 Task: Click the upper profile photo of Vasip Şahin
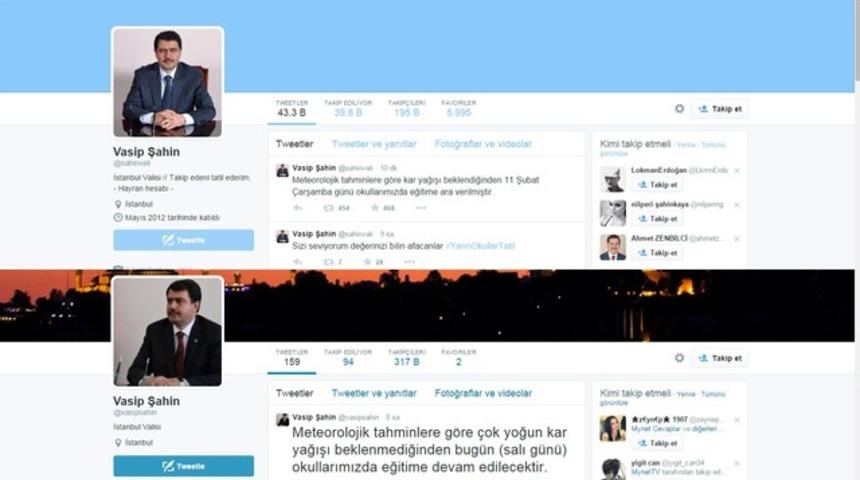tap(168, 82)
